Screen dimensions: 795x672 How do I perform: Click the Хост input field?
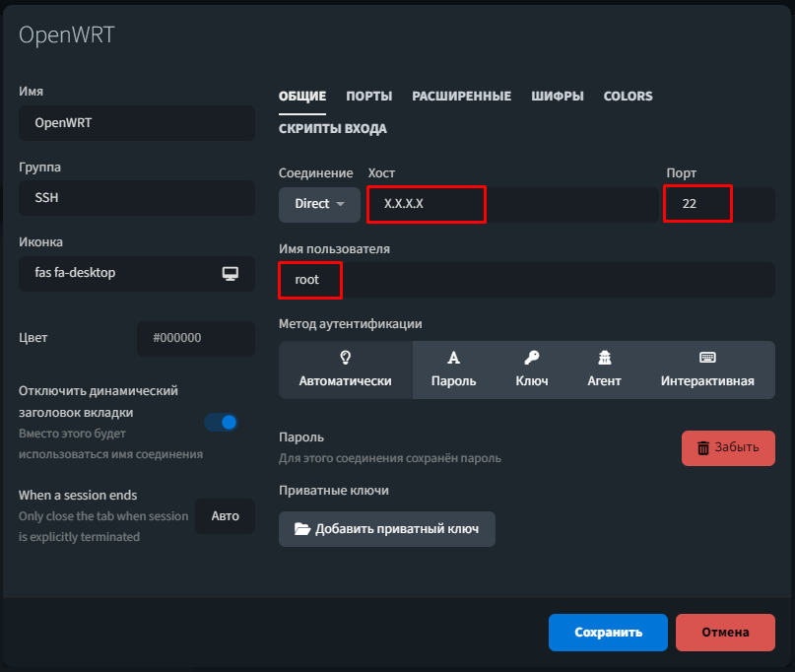[512, 204]
